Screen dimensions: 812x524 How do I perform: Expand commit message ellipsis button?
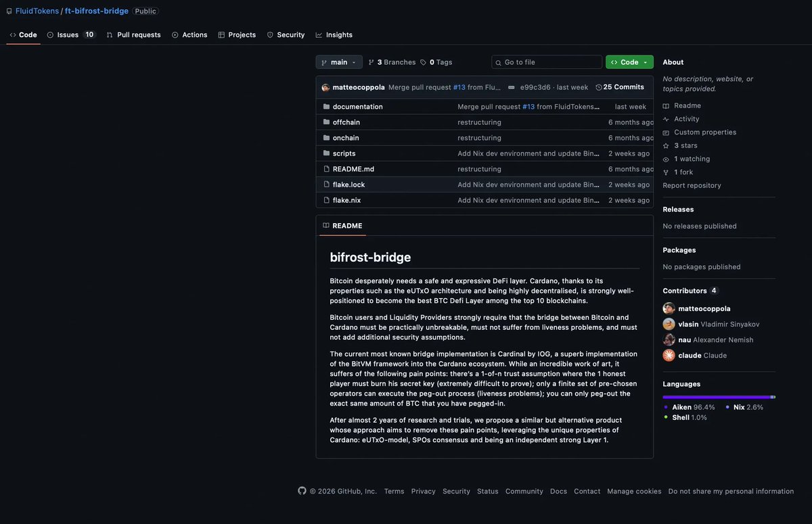512,87
